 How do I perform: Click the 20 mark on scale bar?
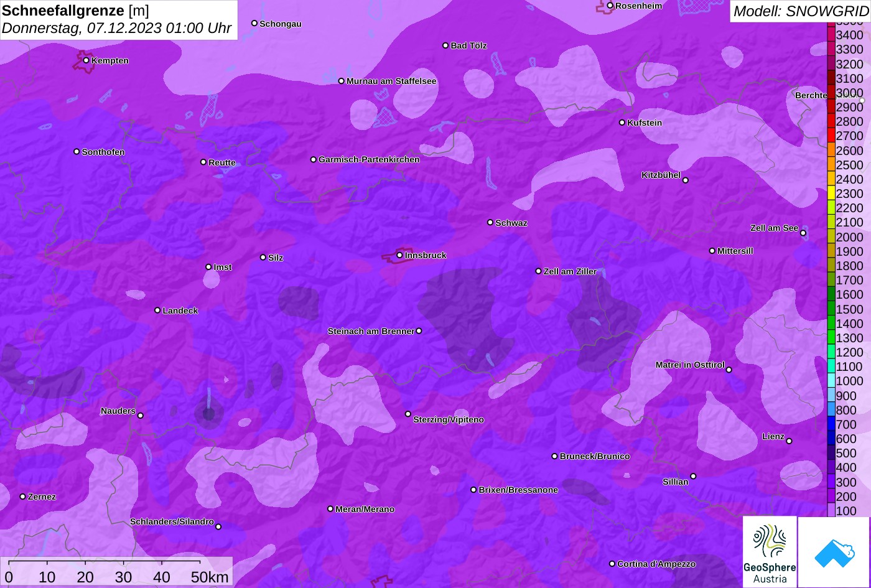[x=85, y=577]
